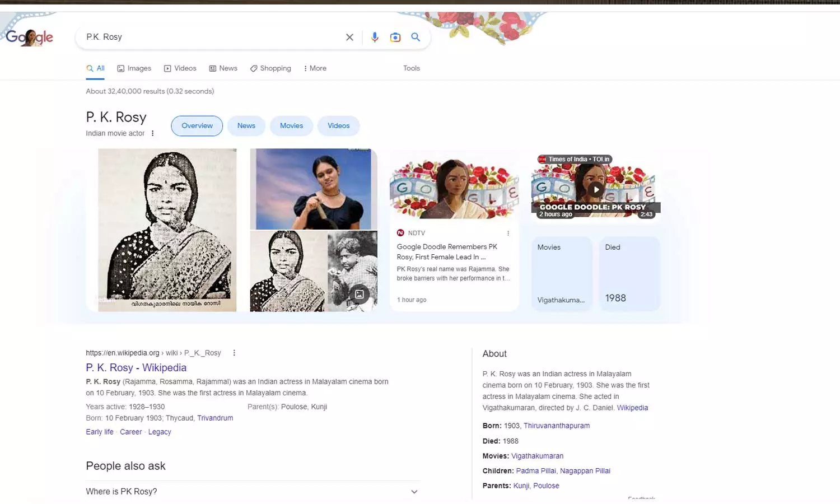Open the large black-and-white portrait thumbnail

(167, 230)
